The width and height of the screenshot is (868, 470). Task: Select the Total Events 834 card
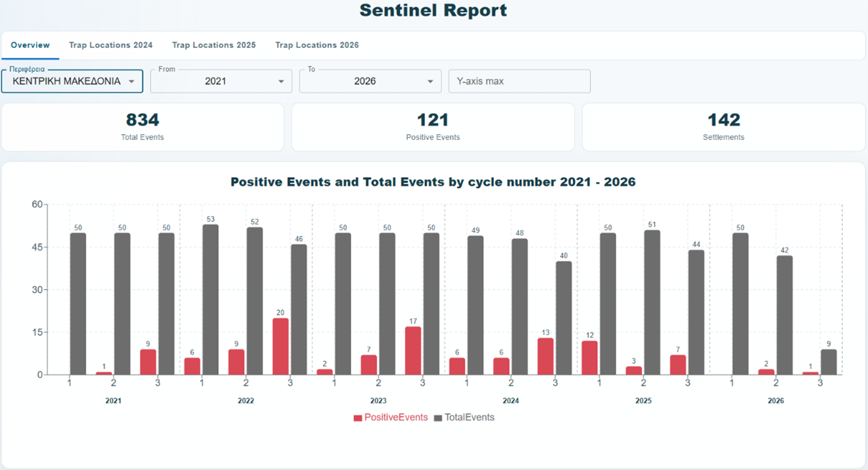click(142, 127)
